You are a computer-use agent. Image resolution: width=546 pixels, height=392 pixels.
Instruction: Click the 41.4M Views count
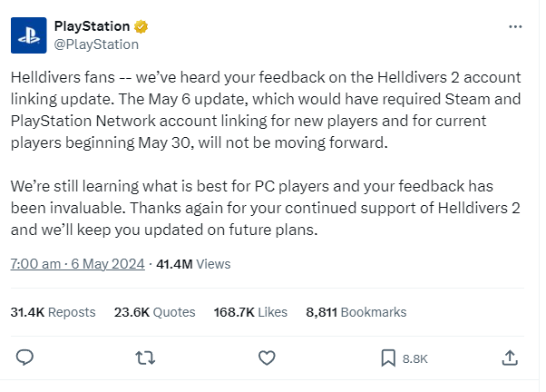coord(193,264)
